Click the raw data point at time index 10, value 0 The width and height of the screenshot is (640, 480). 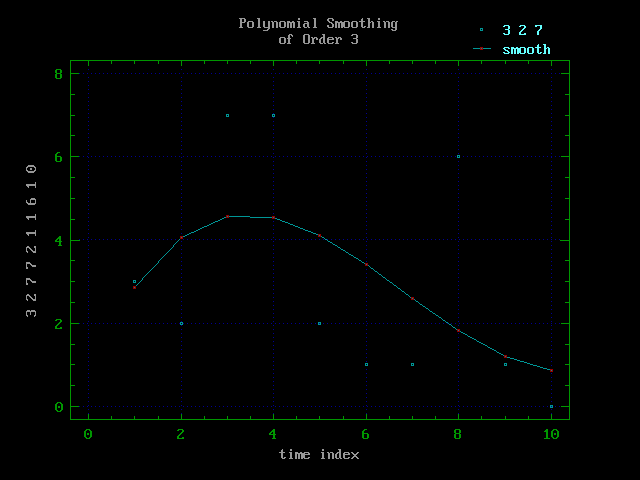[x=551, y=406]
